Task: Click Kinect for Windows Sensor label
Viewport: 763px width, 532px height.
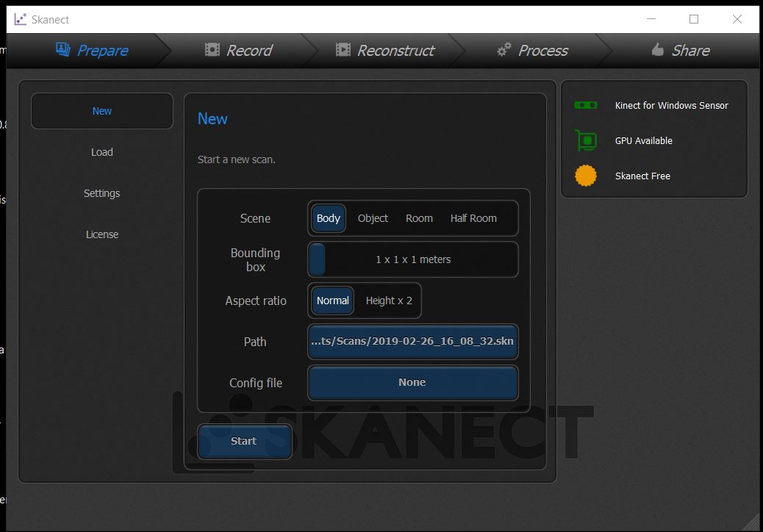Action: [672, 106]
